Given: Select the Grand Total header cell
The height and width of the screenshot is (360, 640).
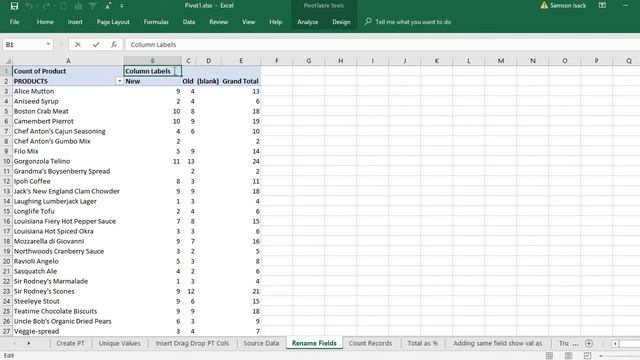Looking at the screenshot, I should coord(241,81).
